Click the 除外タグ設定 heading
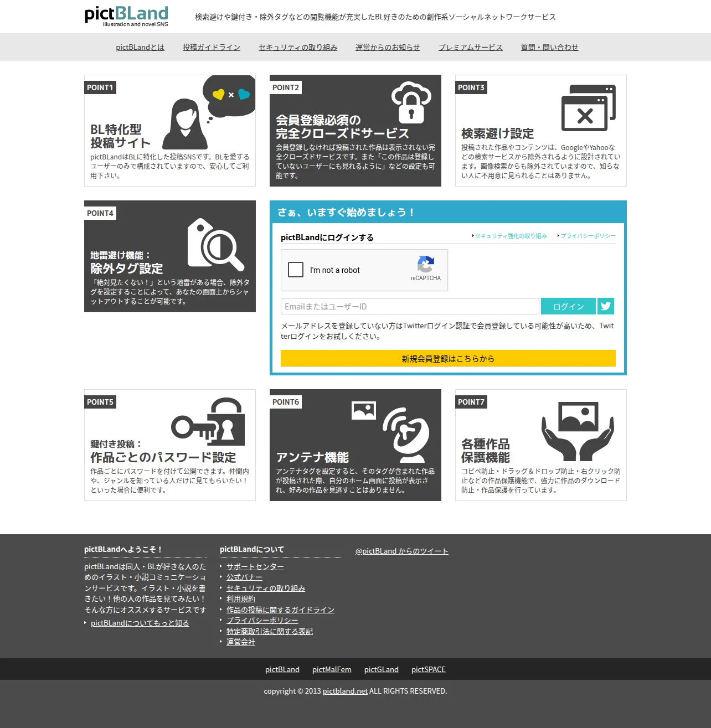This screenshot has height=728, width=711. click(x=127, y=269)
